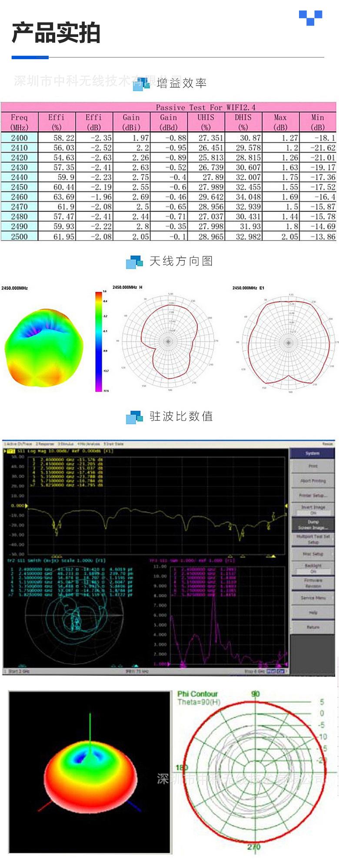Toggle the Invert Image softkey

pyautogui.click(x=313, y=509)
